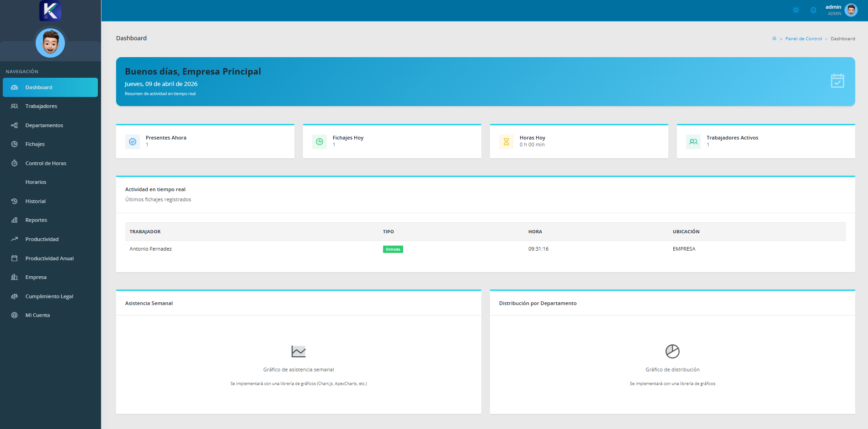Viewport: 868px width, 429px height.
Task: Click the Fichajes clock icon in sidebar
Action: click(14, 144)
